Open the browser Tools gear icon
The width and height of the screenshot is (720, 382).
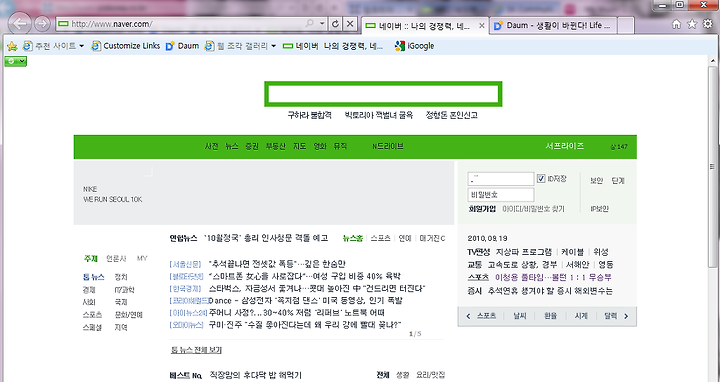708,24
